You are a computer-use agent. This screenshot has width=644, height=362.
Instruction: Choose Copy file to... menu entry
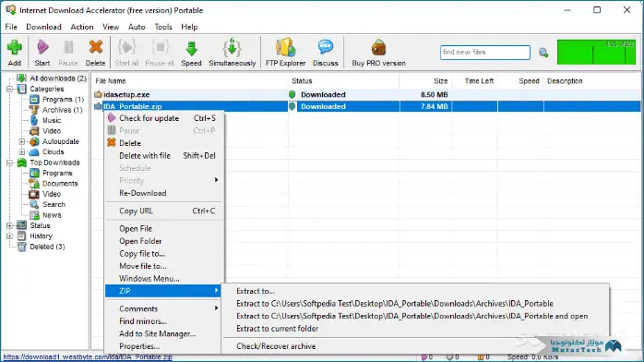click(x=163, y=254)
